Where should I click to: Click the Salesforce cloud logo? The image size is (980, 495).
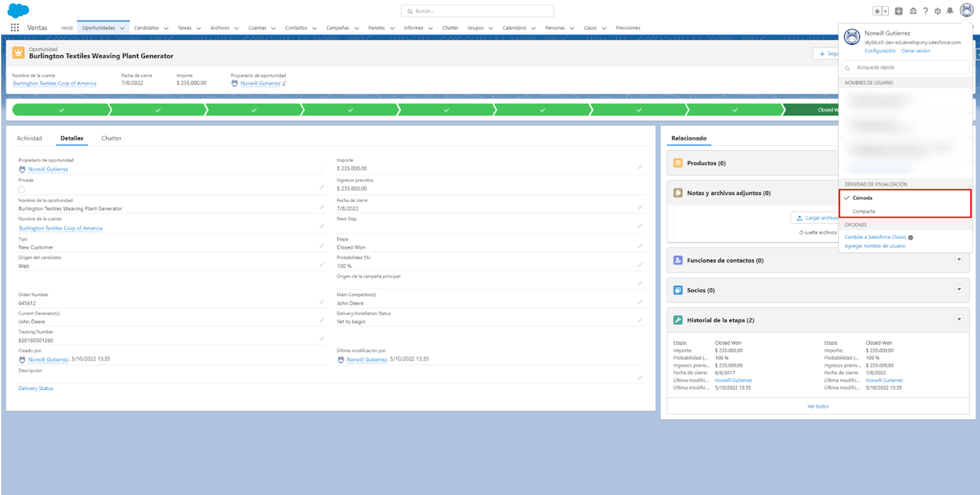click(x=19, y=10)
